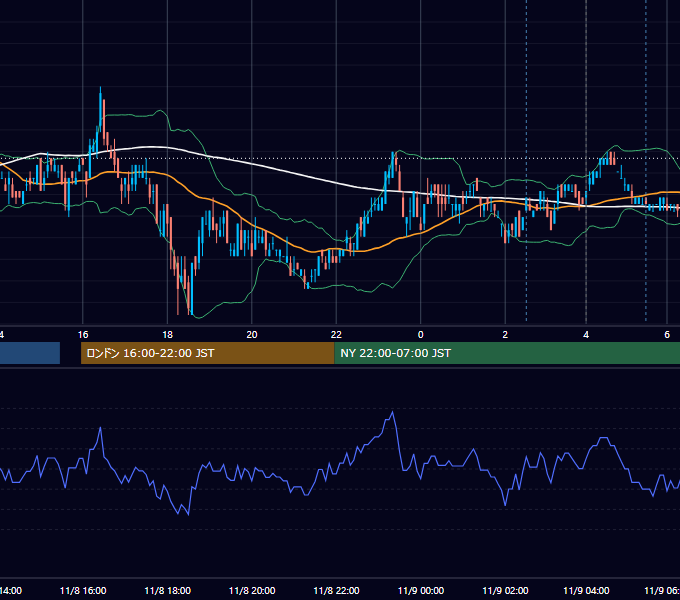Viewport: 680px width, 600px height.
Task: Click the highest candlestick spike after 16:00
Action: coord(100,108)
